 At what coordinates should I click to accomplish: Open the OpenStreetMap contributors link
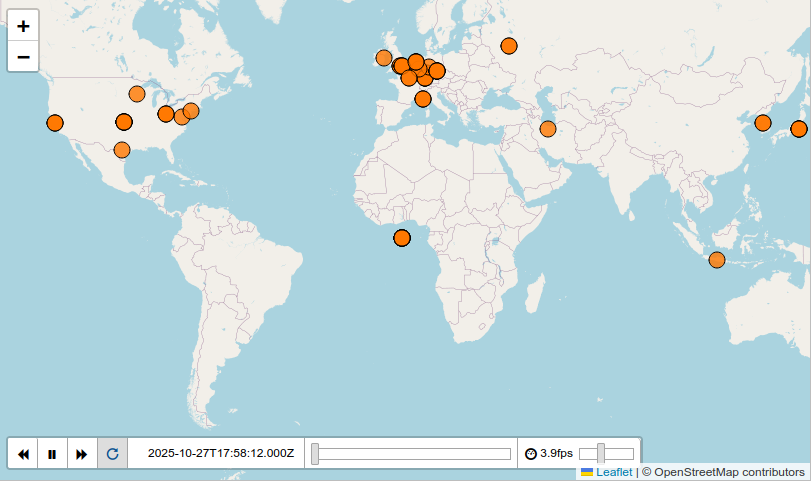[723, 472]
